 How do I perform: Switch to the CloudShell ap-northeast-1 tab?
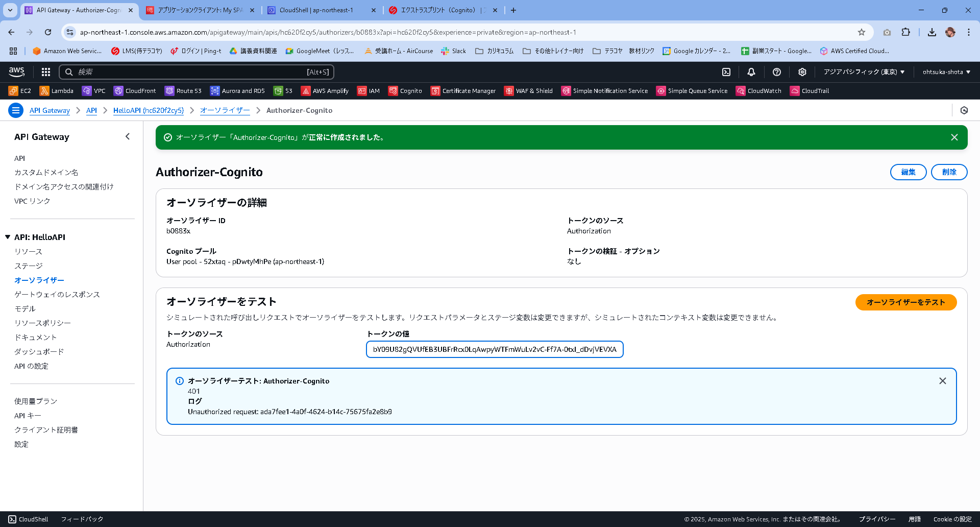tap(322, 10)
